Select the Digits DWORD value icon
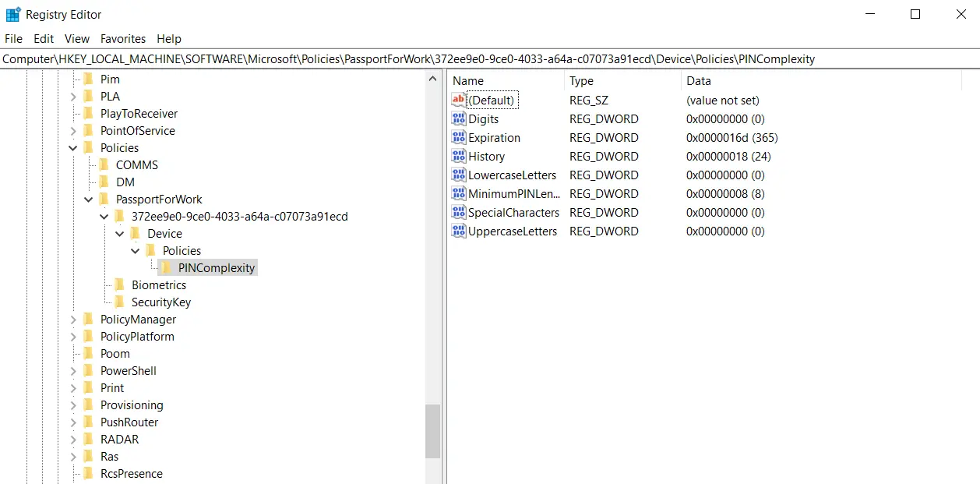980x484 pixels. [x=457, y=118]
